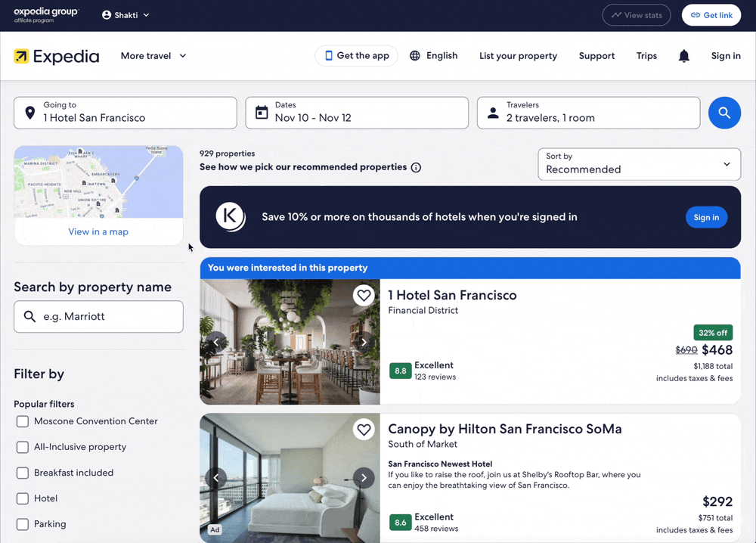Viewport: 756px width, 543px height.
Task: Check Moscone Convention Center filter
Action: tap(23, 421)
